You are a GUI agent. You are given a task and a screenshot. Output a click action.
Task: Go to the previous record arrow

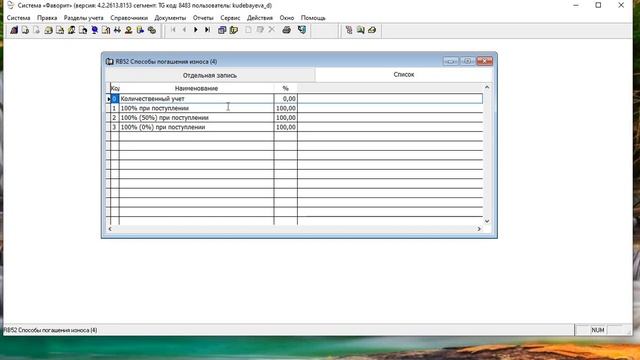click(184, 30)
